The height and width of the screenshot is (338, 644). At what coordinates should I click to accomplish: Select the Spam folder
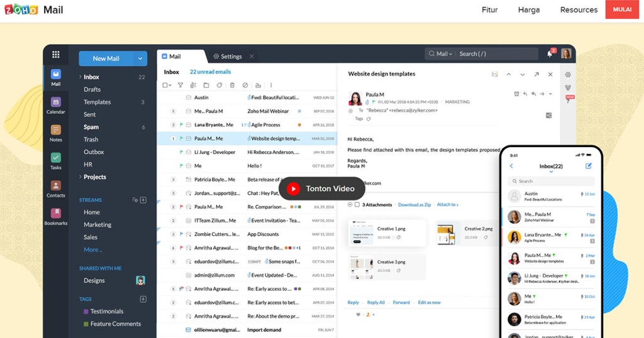(x=91, y=127)
